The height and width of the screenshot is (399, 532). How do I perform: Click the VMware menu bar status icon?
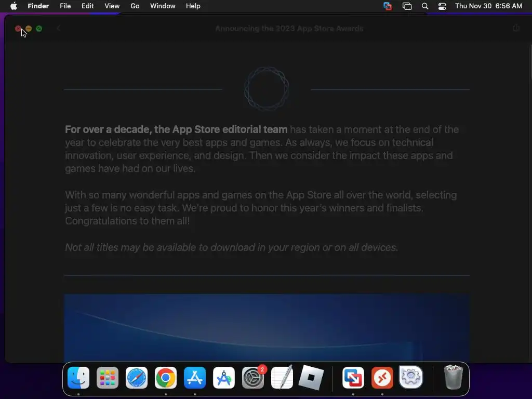coord(388,6)
